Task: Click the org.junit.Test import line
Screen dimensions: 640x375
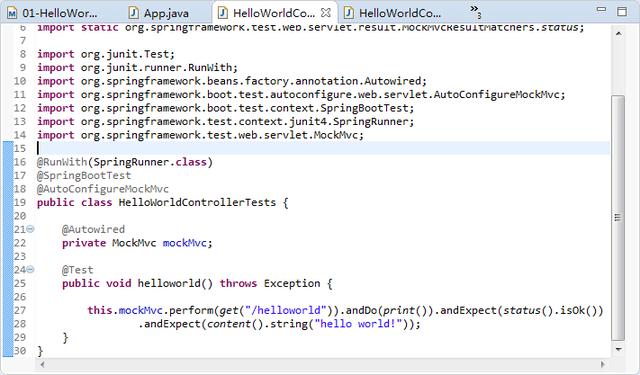Action: click(x=106, y=54)
